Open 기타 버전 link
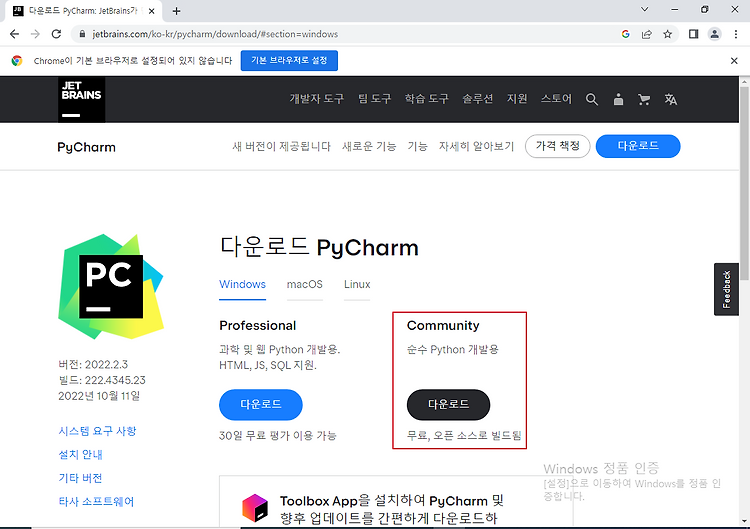The height and width of the screenshot is (529, 750). tap(80, 478)
